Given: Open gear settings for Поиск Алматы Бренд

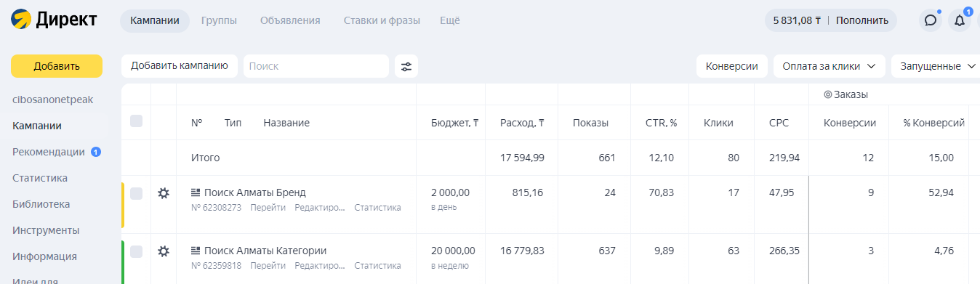Looking at the screenshot, I should pyautogui.click(x=164, y=193).
